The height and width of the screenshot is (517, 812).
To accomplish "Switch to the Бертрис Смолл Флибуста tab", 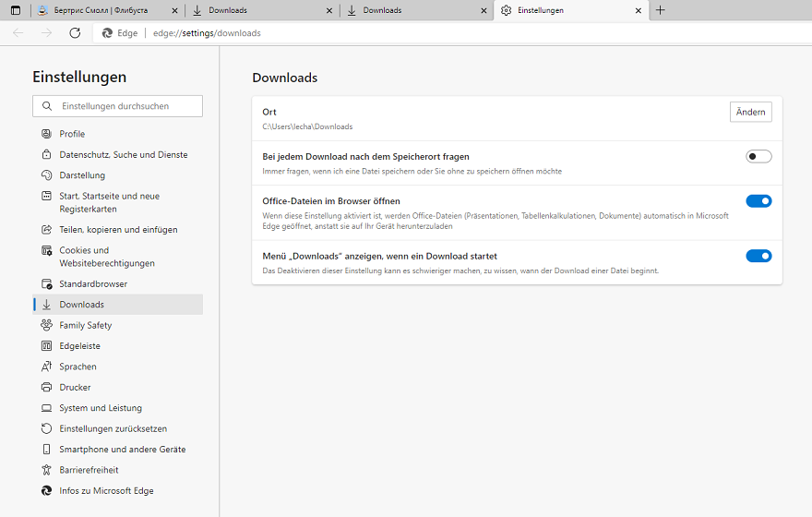I will click(x=101, y=10).
